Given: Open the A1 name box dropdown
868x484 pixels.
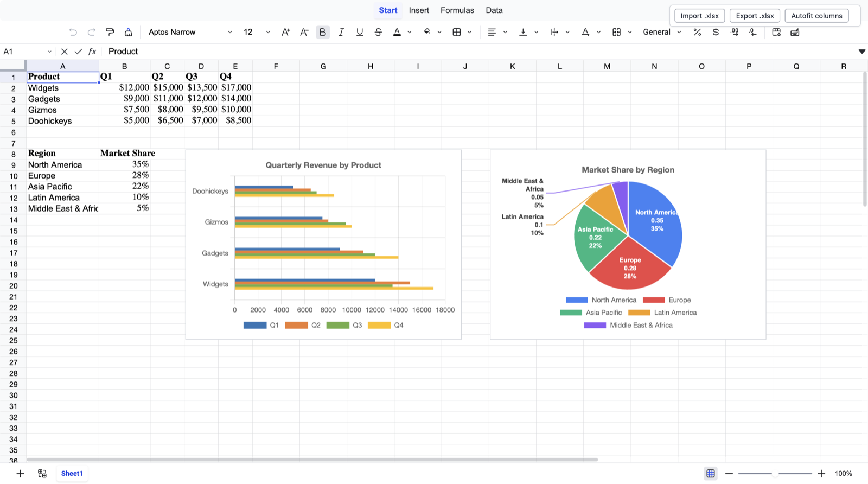Looking at the screenshot, I should [x=49, y=52].
